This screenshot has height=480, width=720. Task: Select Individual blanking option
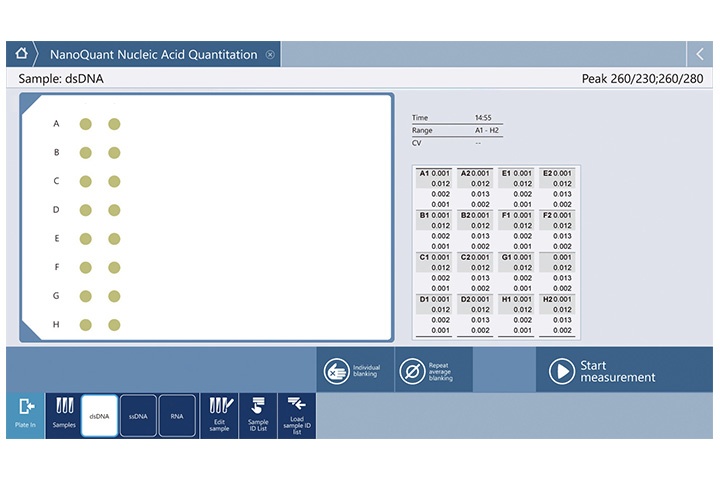[x=355, y=371]
